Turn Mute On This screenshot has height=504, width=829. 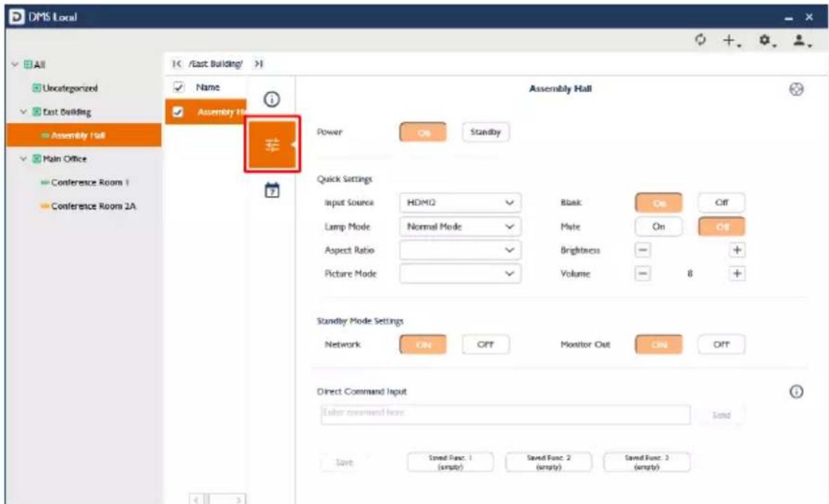(x=659, y=226)
